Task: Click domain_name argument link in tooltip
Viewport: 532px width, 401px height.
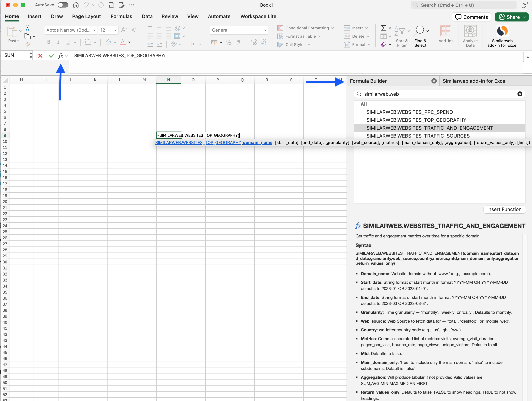Action: [x=258, y=142]
